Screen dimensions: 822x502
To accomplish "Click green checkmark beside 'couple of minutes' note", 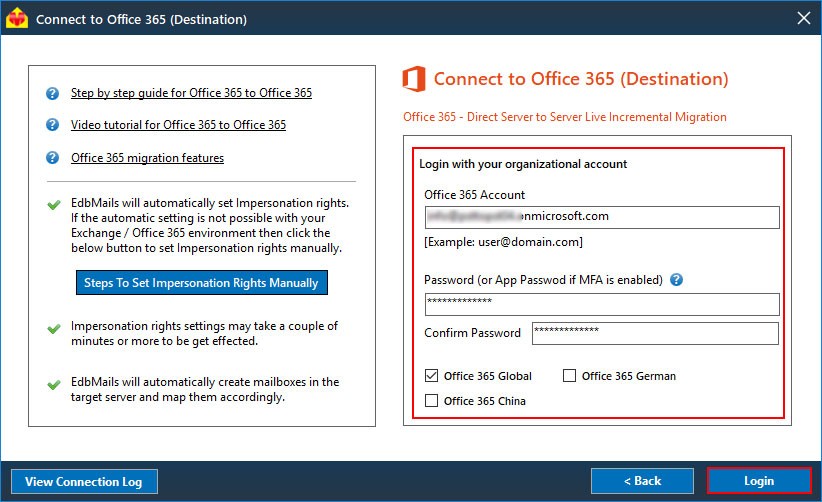I will click(53, 329).
